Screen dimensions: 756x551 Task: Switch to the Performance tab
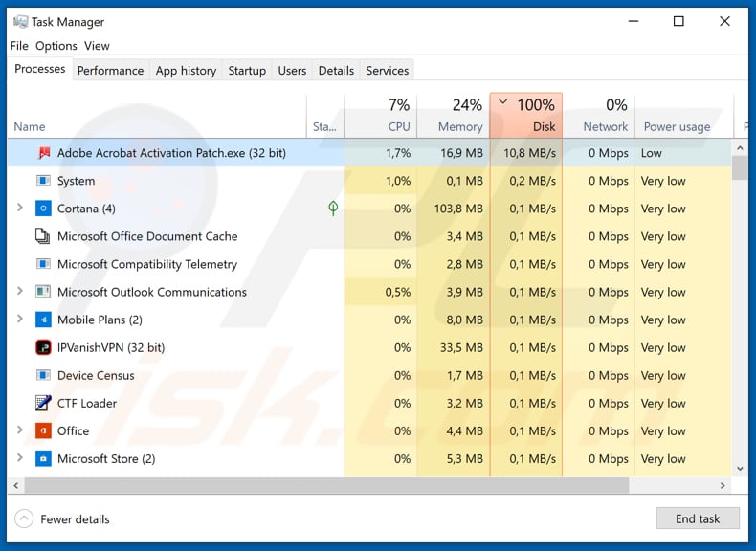click(110, 71)
